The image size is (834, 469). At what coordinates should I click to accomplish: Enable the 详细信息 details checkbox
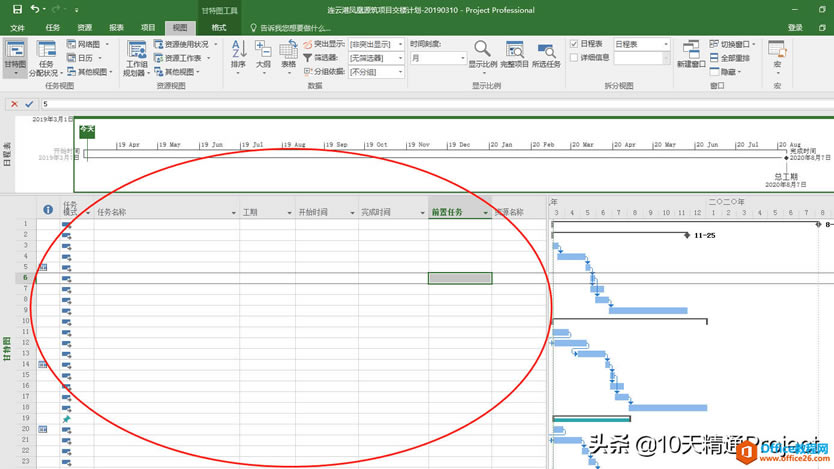click(574, 57)
